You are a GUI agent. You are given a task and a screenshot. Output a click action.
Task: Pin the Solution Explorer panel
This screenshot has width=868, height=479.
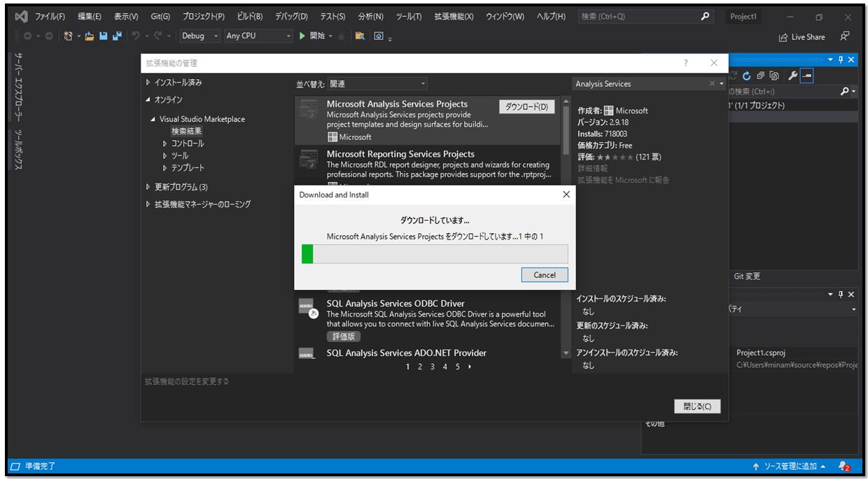click(x=841, y=60)
